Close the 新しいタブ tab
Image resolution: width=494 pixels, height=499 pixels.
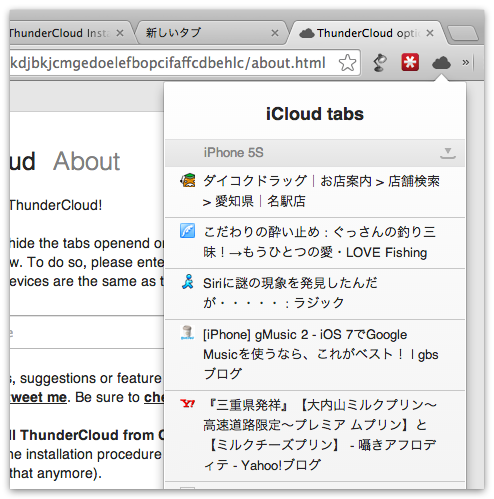coord(275,33)
